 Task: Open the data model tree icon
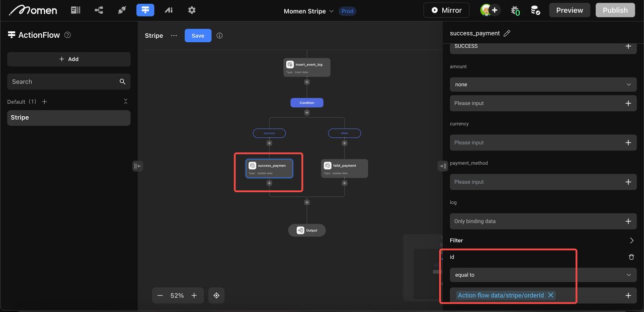point(99,10)
